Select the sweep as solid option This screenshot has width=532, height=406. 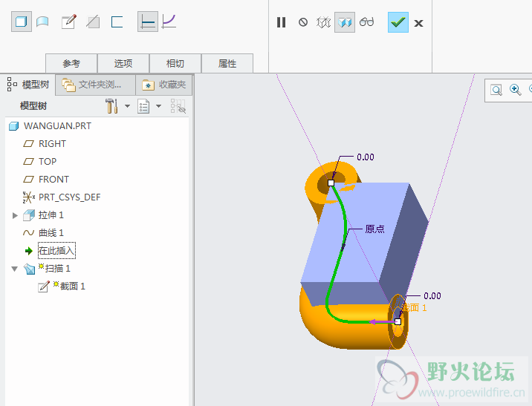(x=22, y=22)
